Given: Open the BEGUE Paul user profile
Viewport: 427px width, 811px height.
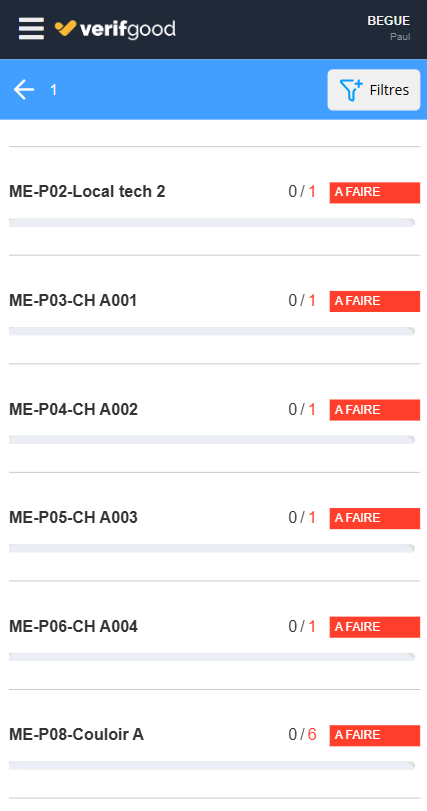Looking at the screenshot, I should coord(389,28).
